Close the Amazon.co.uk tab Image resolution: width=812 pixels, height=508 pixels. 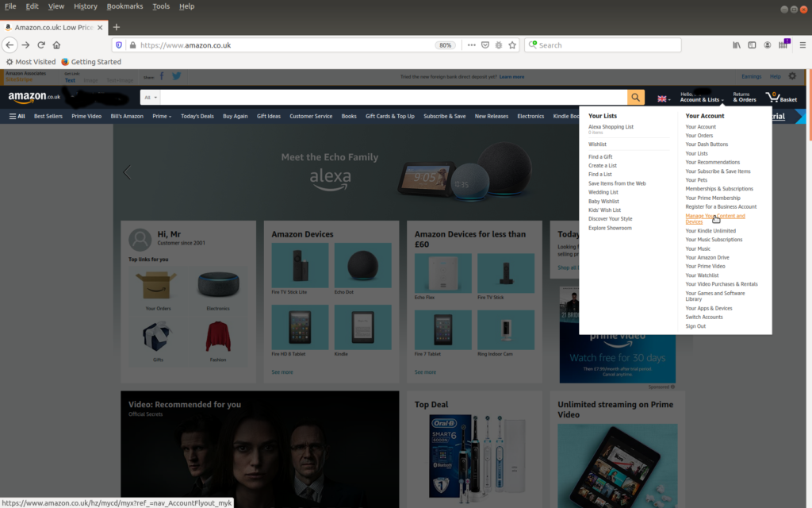tap(100, 28)
